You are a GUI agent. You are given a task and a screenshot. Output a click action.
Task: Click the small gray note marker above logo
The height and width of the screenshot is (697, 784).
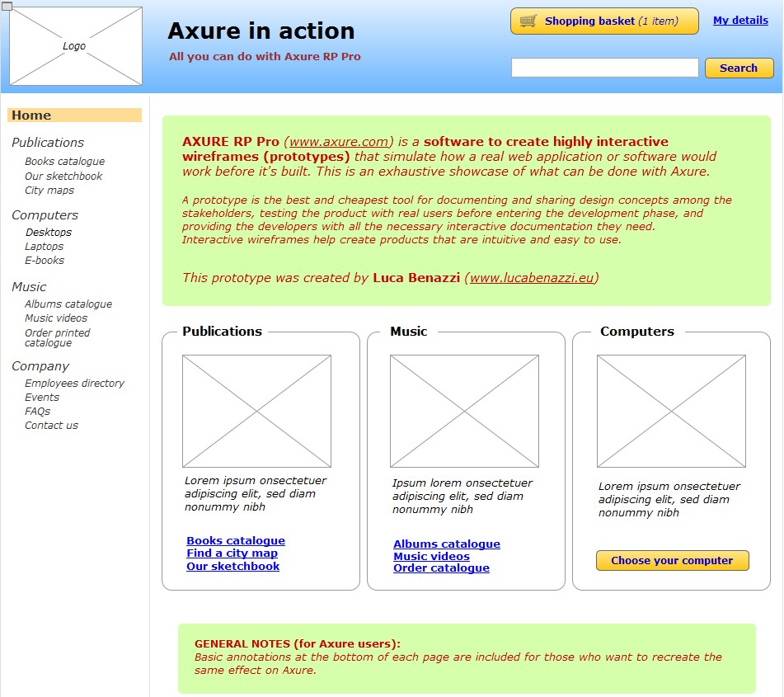click(7, 6)
